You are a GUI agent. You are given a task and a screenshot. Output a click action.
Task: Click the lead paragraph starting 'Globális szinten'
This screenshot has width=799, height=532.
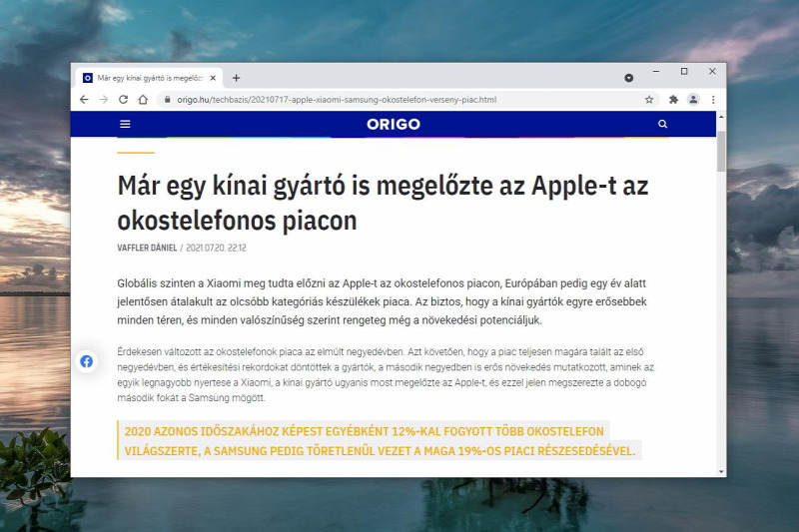383,301
